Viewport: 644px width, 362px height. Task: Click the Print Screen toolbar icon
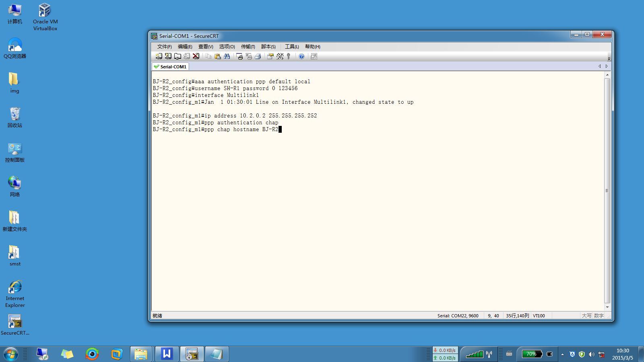click(x=239, y=56)
